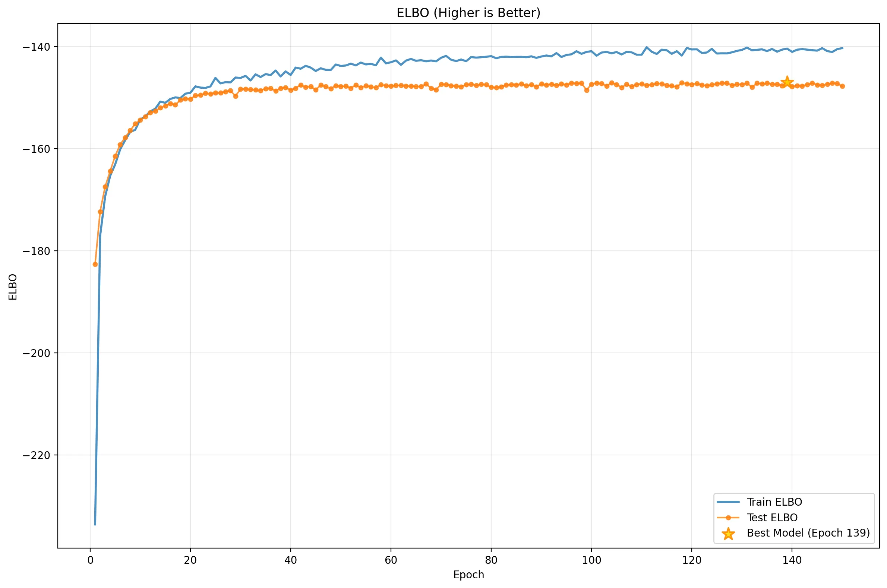Viewport: 887px width, 588px height.
Task: Click the orange marker at epoch 30 dip
Action: pyautogui.click(x=236, y=97)
